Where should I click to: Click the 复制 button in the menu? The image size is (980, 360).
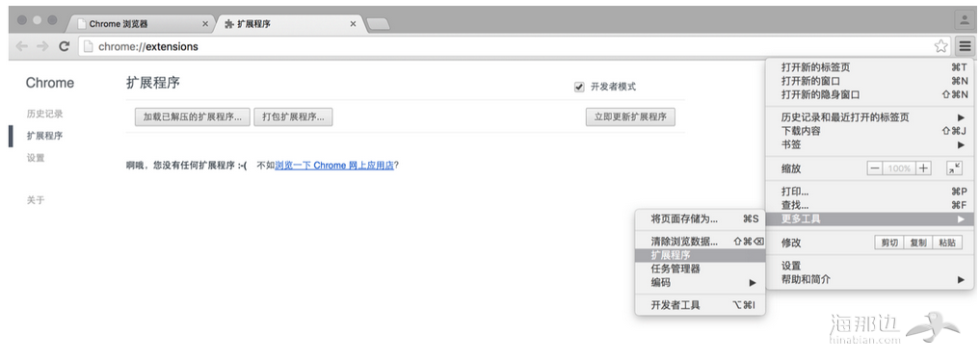point(918,243)
